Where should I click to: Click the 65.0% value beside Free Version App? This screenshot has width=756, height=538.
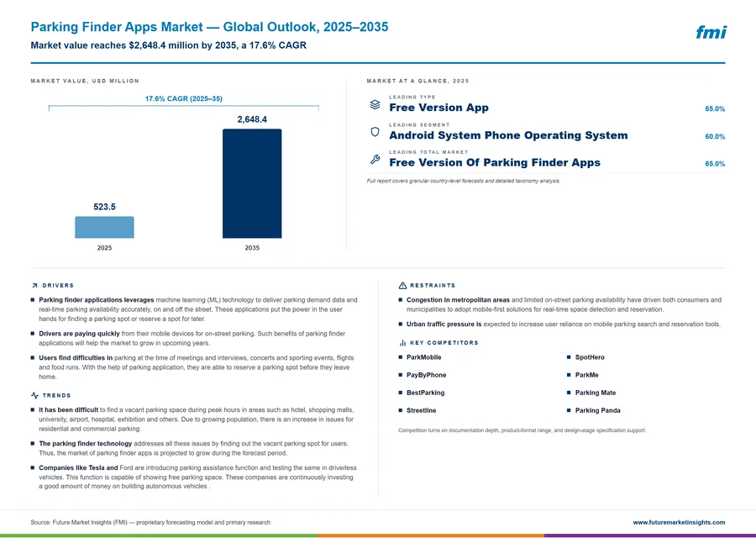coord(715,109)
